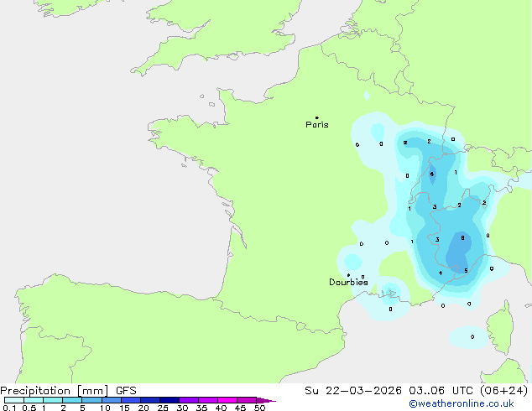Select the dot marker above Paris

pos(317,117)
